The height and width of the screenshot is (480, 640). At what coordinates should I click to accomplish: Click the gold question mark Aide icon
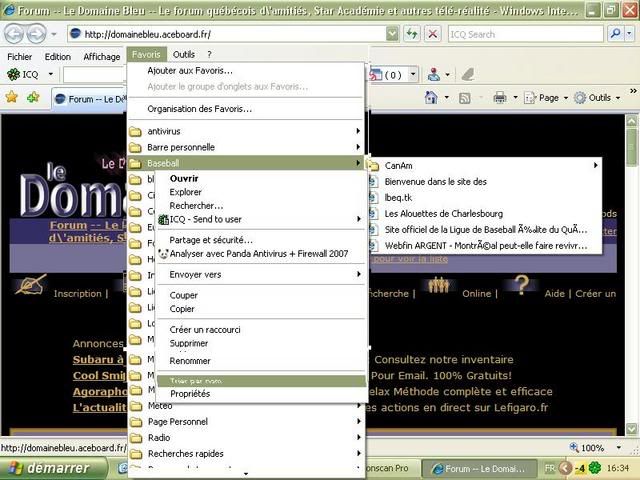pos(521,284)
